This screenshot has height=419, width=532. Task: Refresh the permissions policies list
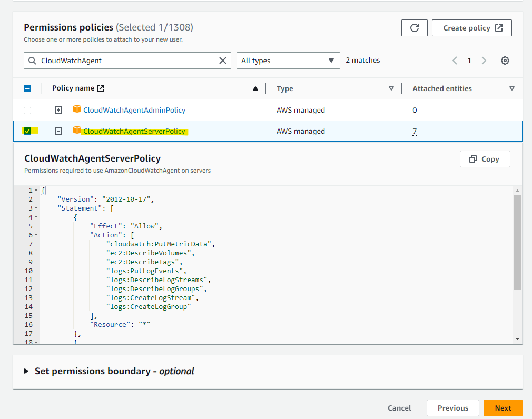(414, 28)
